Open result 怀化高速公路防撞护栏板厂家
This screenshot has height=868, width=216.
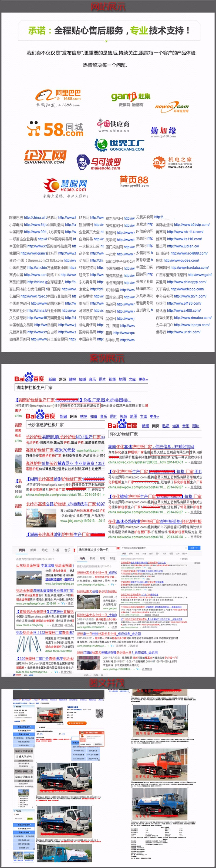tap(155, 521)
